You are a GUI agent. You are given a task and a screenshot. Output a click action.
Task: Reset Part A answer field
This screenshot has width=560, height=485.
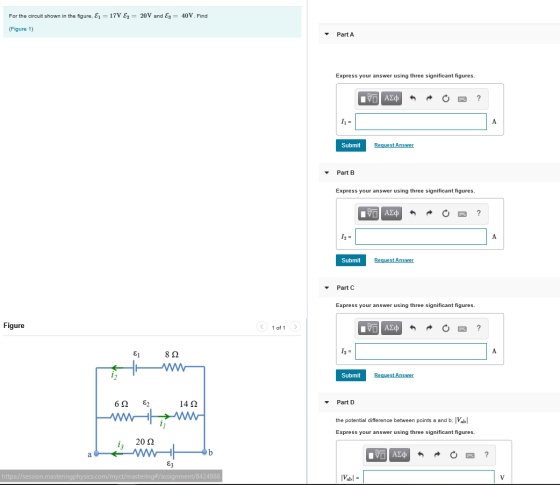click(446, 98)
